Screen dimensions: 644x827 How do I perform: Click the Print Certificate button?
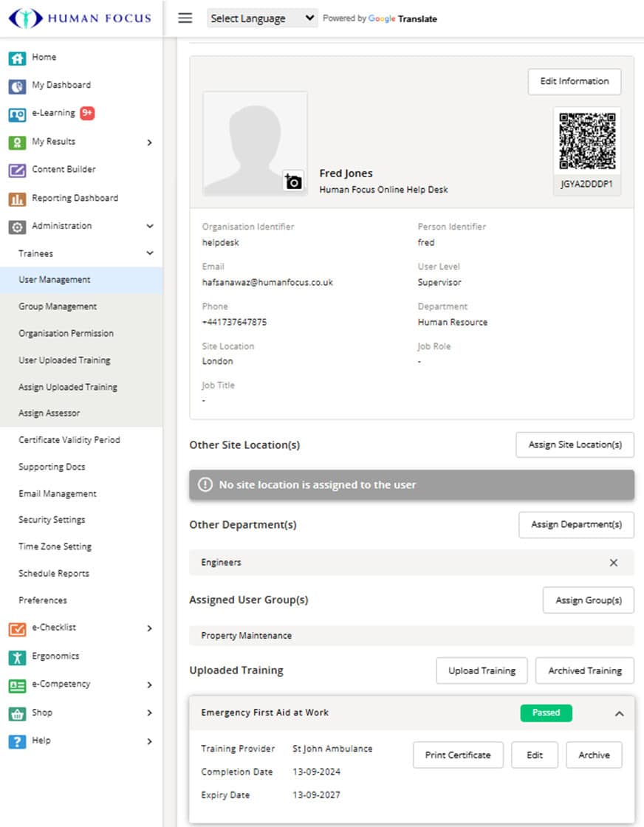[458, 755]
